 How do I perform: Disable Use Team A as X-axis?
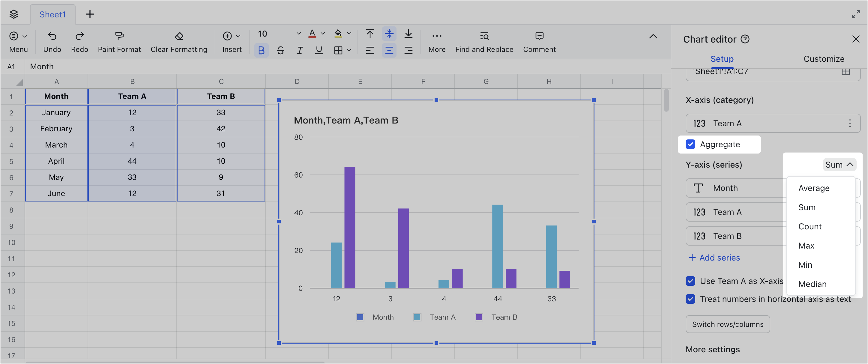point(691,281)
